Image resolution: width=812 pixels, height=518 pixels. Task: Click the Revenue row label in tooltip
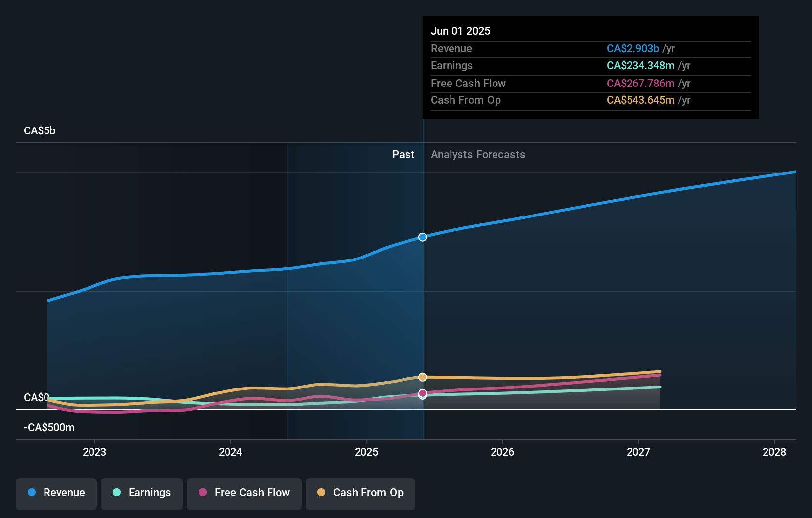coord(451,49)
